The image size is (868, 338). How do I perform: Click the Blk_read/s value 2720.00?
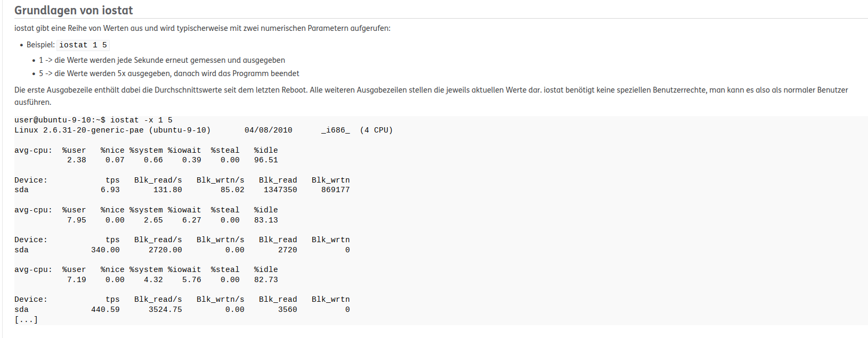pos(165,250)
